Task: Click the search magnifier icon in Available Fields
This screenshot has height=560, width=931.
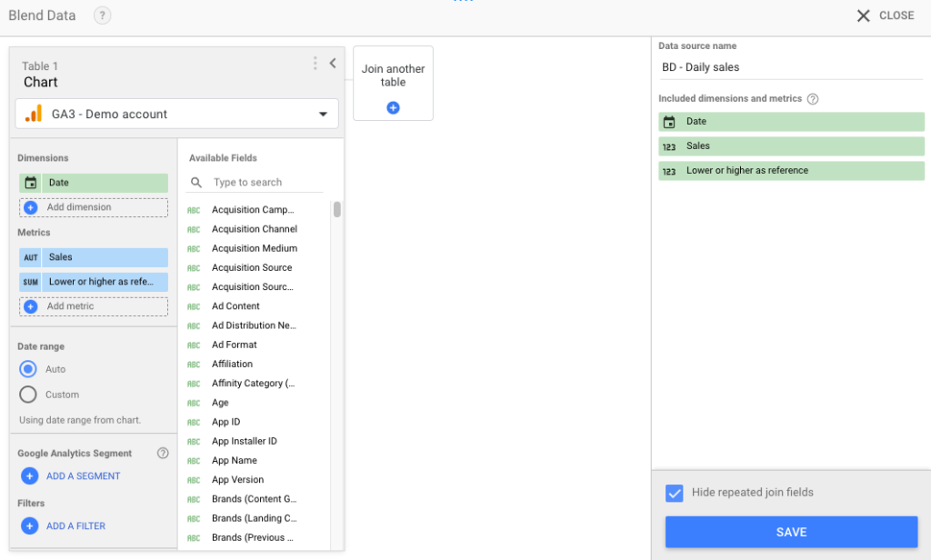Action: pyautogui.click(x=196, y=183)
